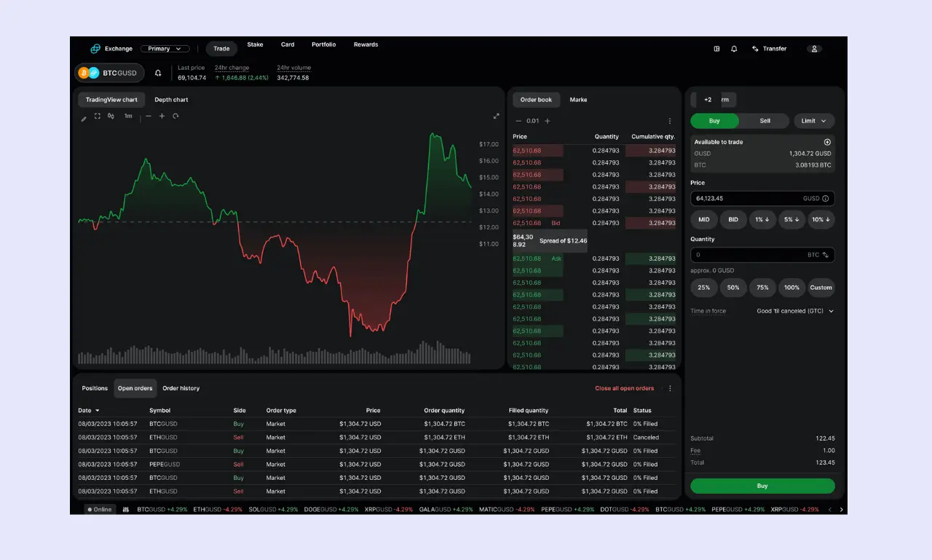Sort orders by the Date column arrow
This screenshot has width=932, height=560.
(x=98, y=411)
